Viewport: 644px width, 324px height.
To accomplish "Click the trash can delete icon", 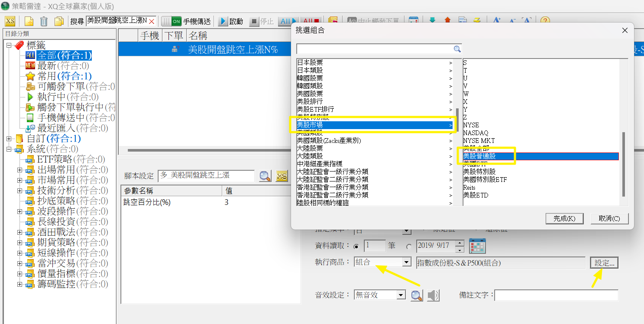I will [x=44, y=21].
